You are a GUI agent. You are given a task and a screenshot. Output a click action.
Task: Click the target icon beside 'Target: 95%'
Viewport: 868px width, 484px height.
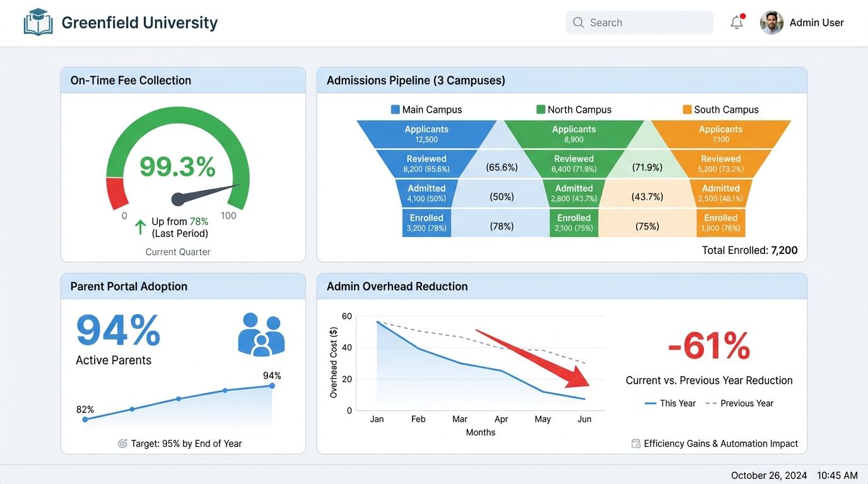(123, 444)
